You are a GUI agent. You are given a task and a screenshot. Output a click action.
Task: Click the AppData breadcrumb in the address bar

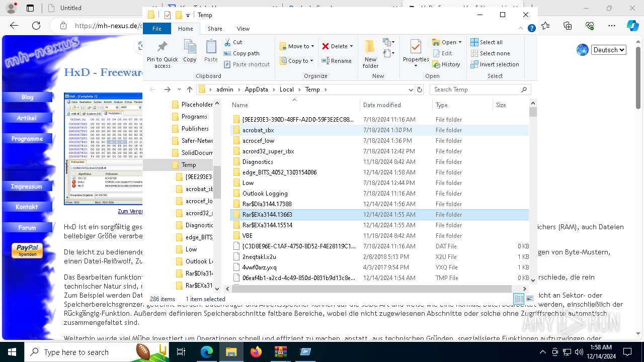click(256, 89)
